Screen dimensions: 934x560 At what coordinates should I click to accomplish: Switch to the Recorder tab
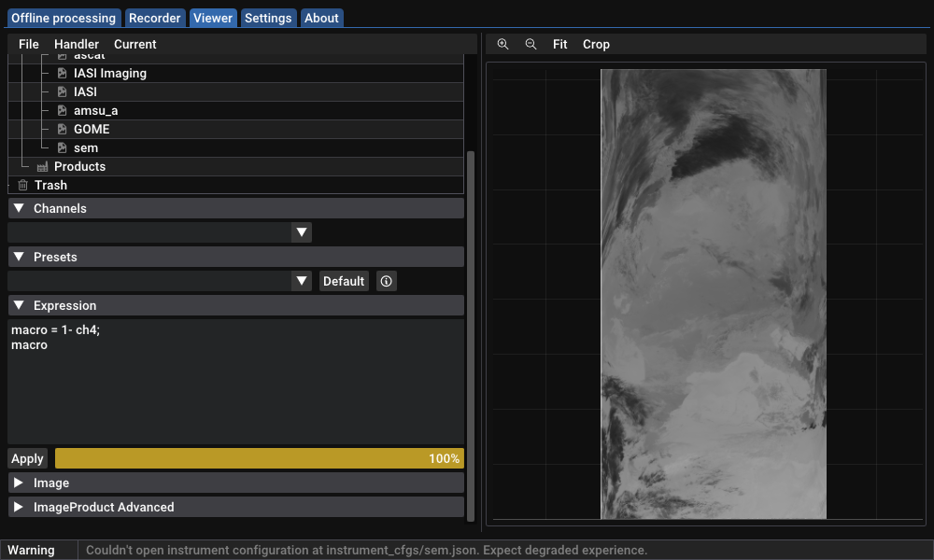(x=155, y=18)
